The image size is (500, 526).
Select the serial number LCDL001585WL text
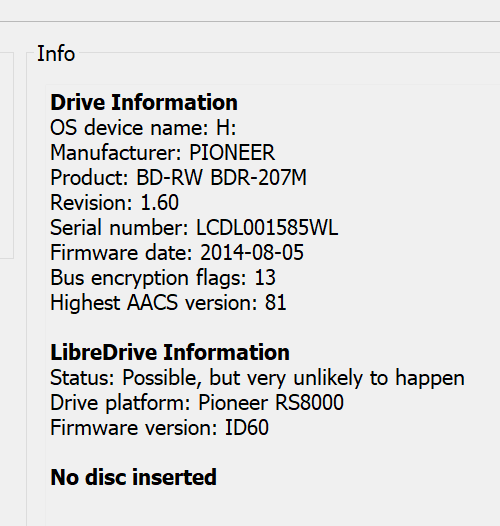click(x=267, y=228)
